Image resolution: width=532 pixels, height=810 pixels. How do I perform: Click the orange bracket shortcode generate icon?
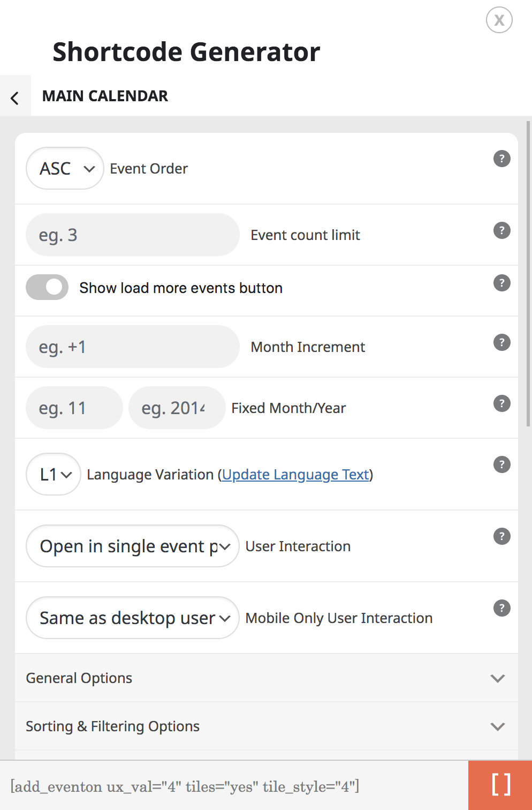coord(500,784)
